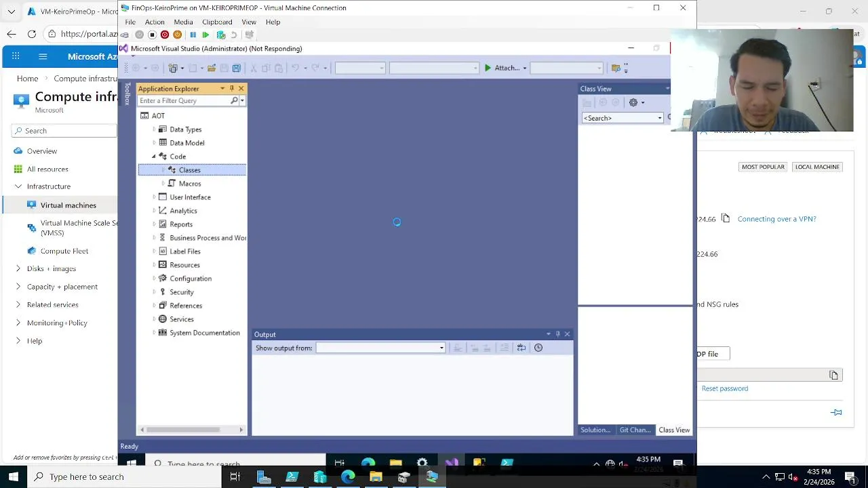The image size is (868, 488).
Task: Switch to the Solution Explorer tab
Action: pos(595,430)
